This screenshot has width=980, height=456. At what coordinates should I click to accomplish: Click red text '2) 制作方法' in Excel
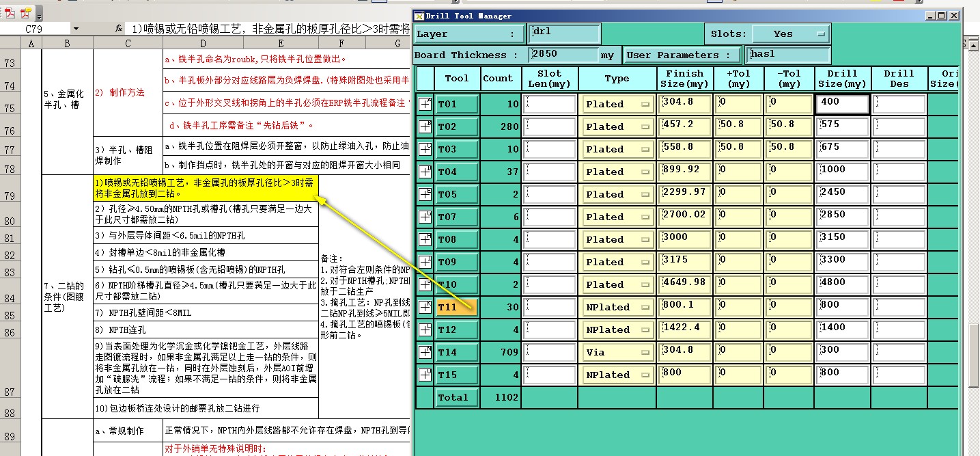pos(120,92)
